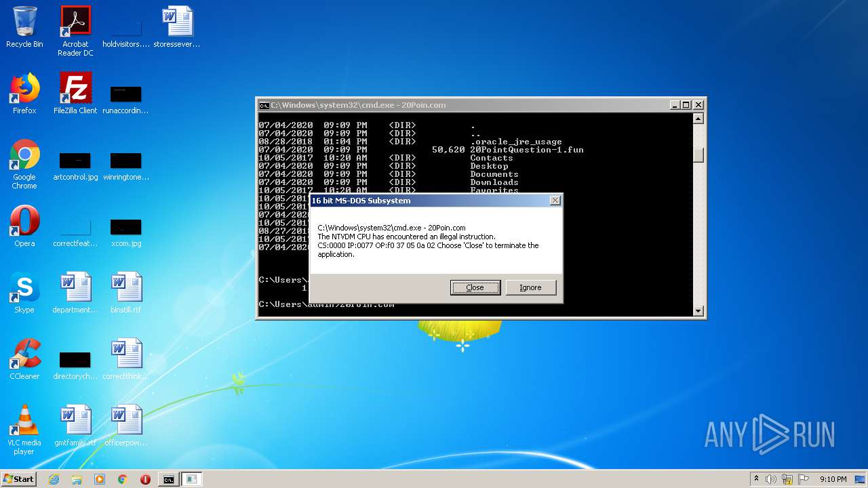Open the correctthink Word document
Screen dimensions: 868x488
point(126,359)
